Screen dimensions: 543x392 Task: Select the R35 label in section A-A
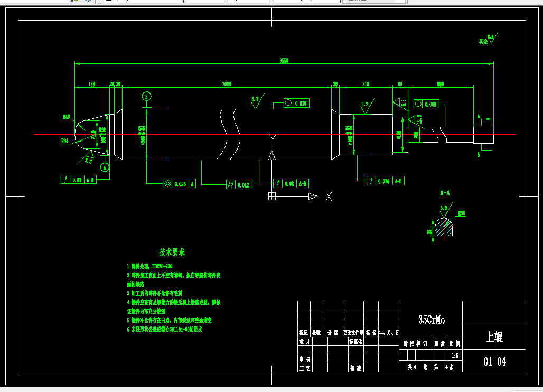click(x=462, y=213)
